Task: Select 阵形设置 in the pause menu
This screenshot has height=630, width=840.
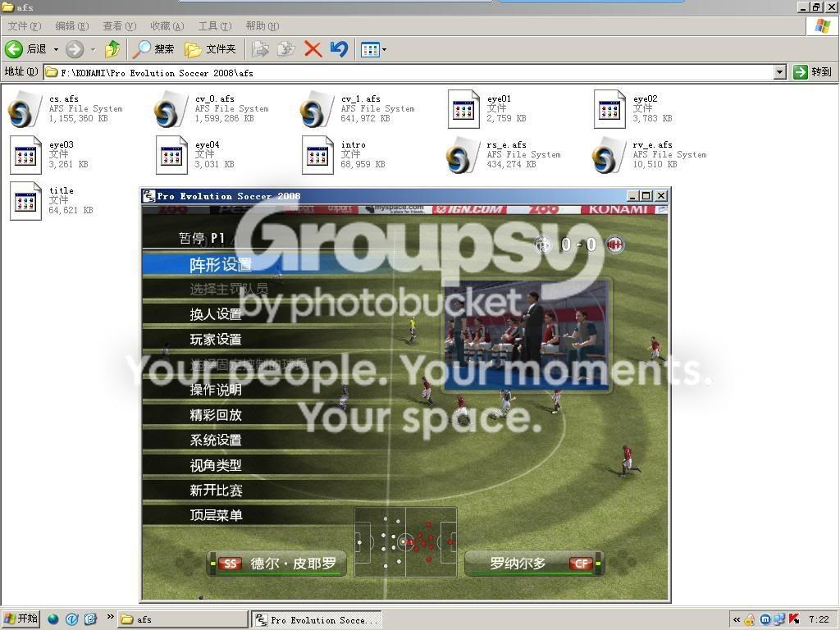Action: coord(221,264)
